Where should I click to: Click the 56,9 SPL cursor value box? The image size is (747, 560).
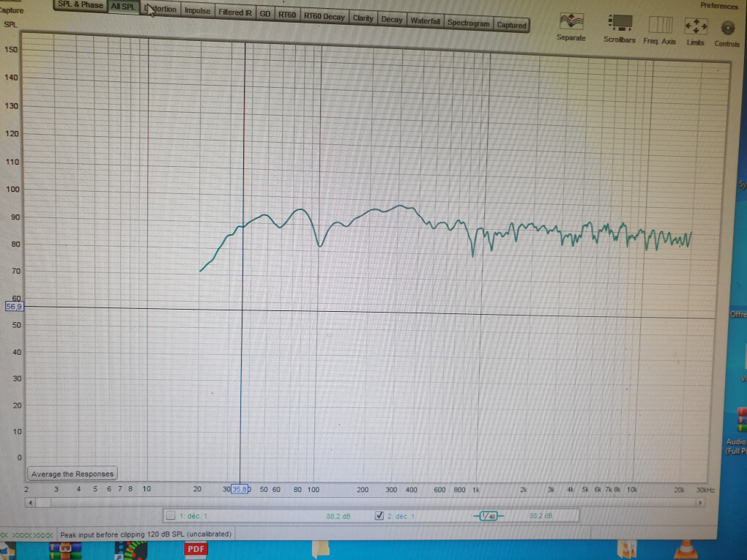tap(14, 306)
